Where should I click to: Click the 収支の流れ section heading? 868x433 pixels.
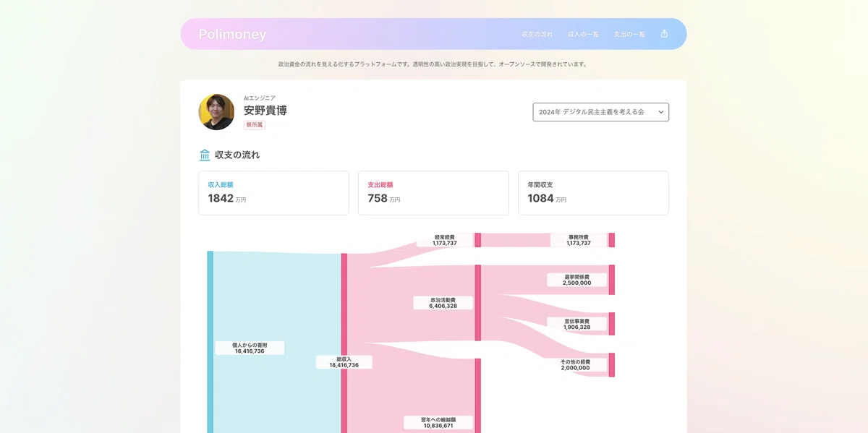coord(237,155)
